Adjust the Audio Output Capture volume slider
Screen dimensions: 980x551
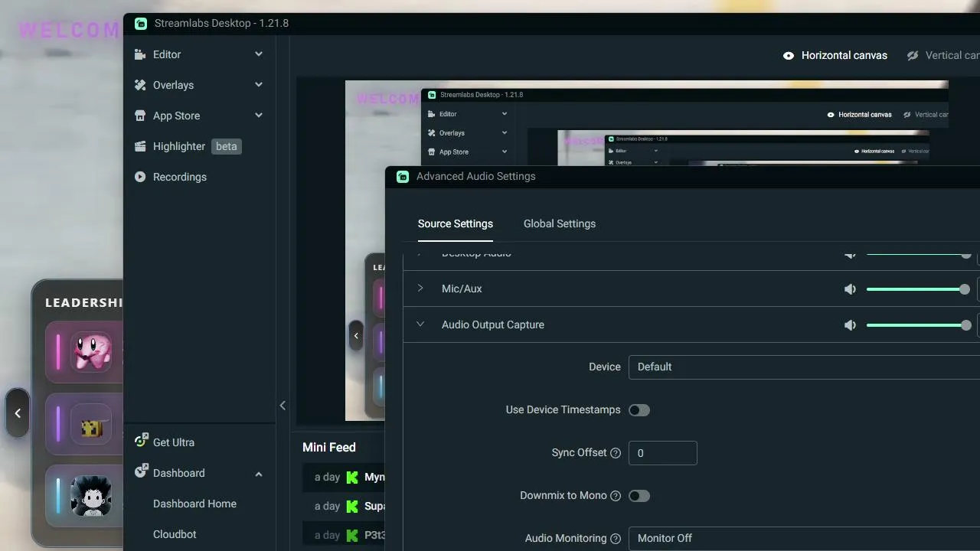tap(919, 325)
